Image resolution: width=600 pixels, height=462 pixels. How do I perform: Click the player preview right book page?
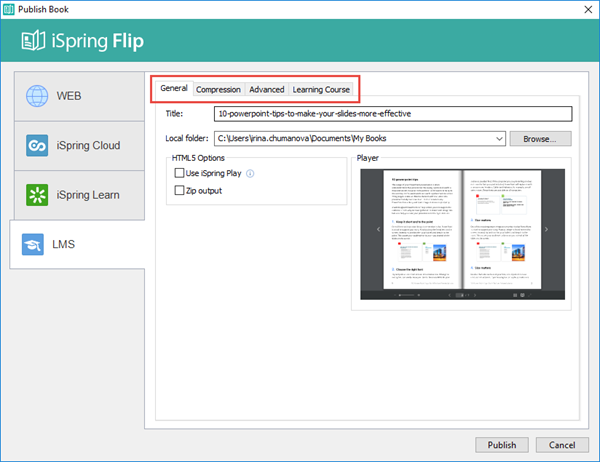[x=502, y=229]
